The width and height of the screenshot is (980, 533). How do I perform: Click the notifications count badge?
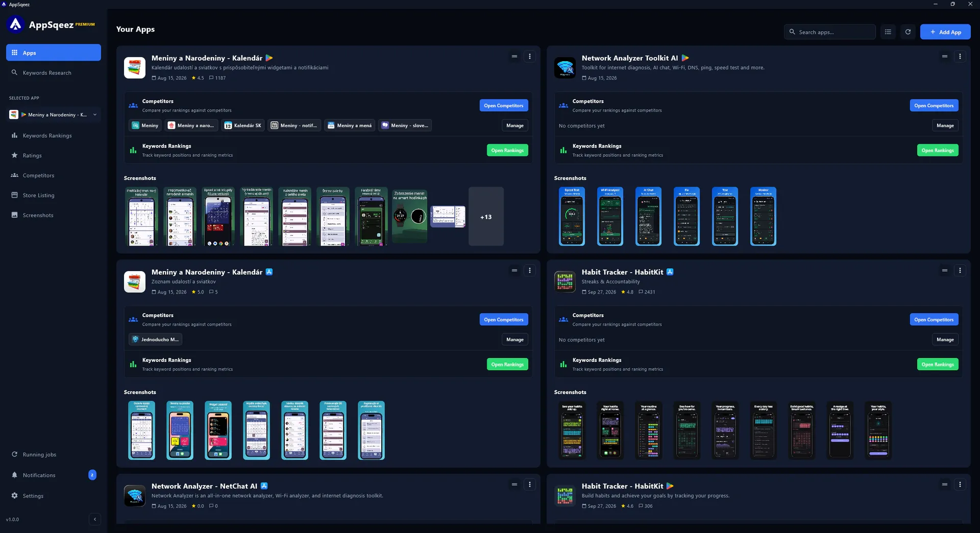92,475
